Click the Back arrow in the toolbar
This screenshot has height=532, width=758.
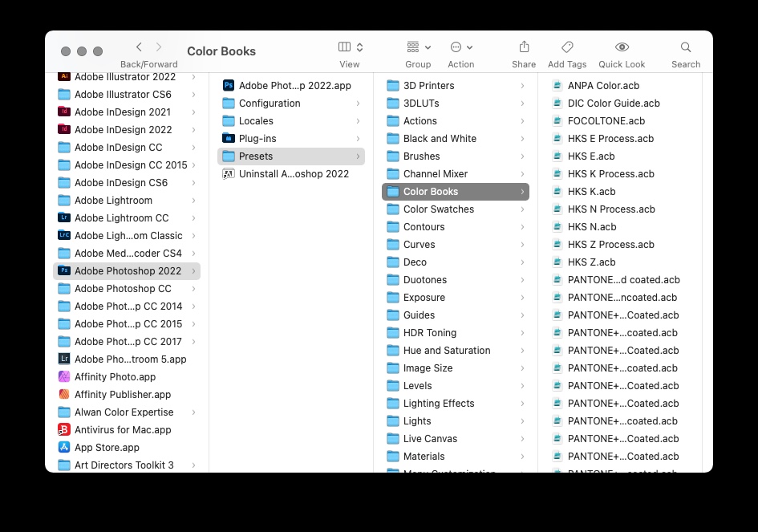coord(140,47)
